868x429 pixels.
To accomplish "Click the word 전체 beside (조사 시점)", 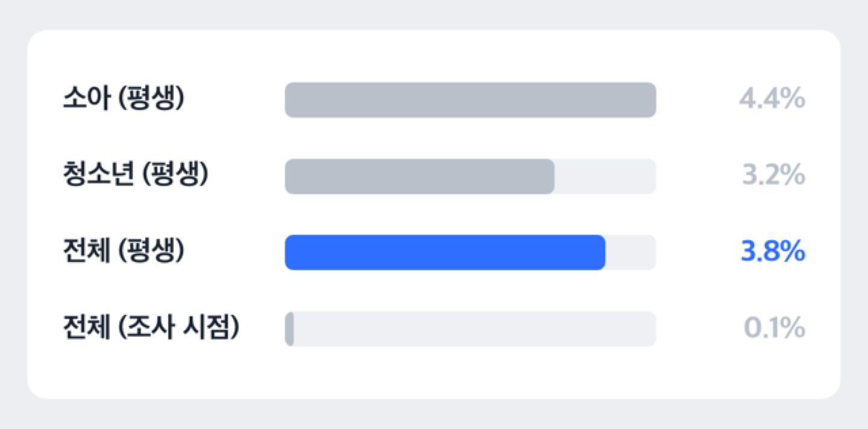I will pos(87,328).
